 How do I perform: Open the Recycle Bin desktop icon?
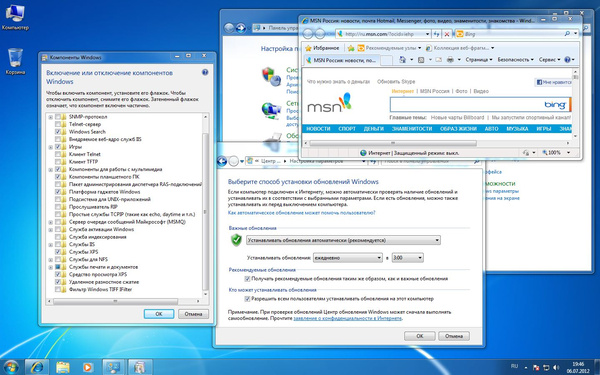pos(15,61)
